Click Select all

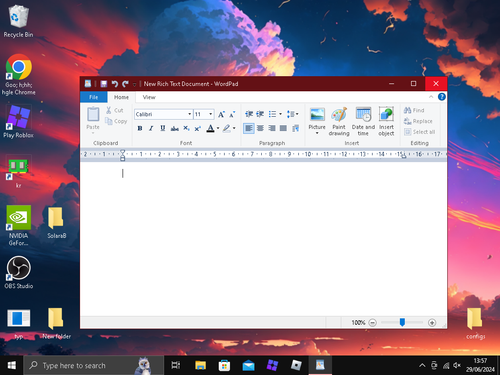[420, 132]
